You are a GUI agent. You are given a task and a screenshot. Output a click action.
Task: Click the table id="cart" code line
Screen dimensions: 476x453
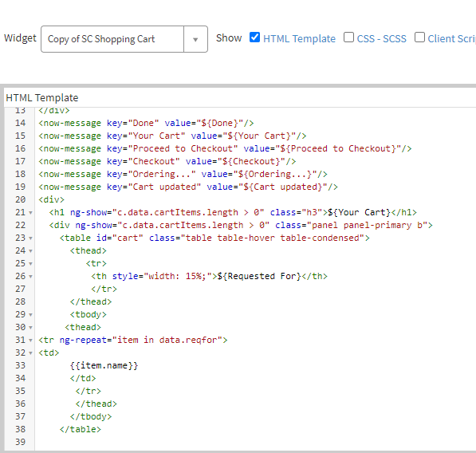pos(214,238)
